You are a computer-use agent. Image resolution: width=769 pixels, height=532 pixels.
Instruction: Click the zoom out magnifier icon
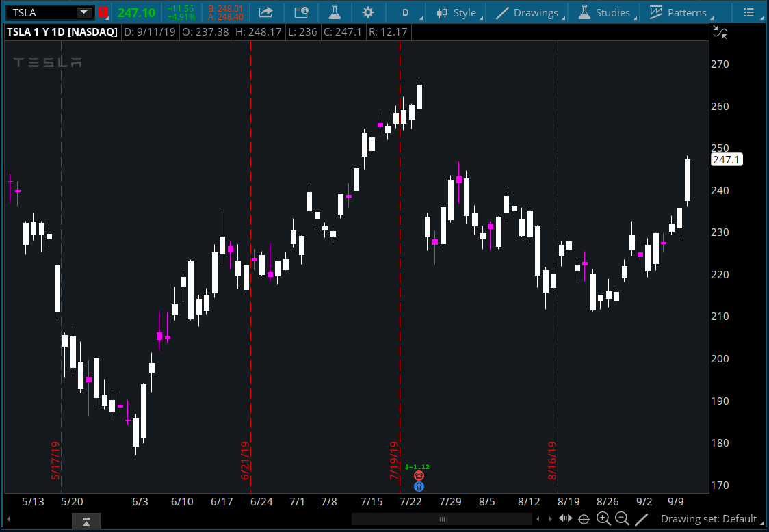pos(622,519)
